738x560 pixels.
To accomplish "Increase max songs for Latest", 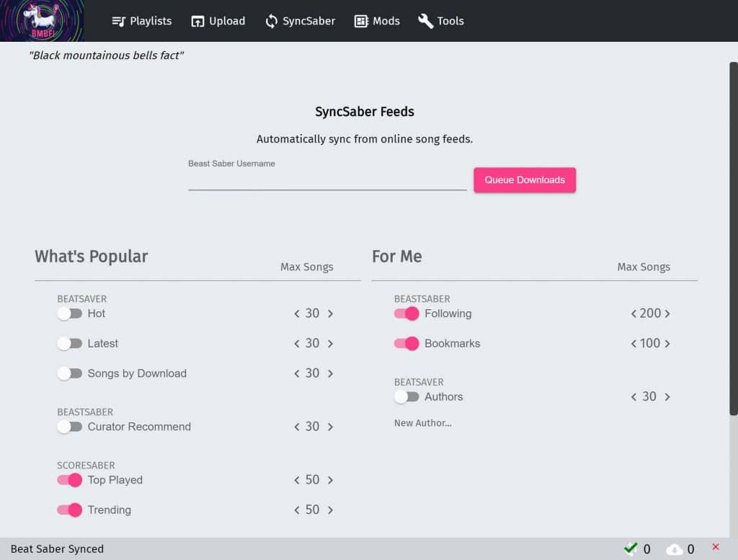I will pyautogui.click(x=330, y=344).
